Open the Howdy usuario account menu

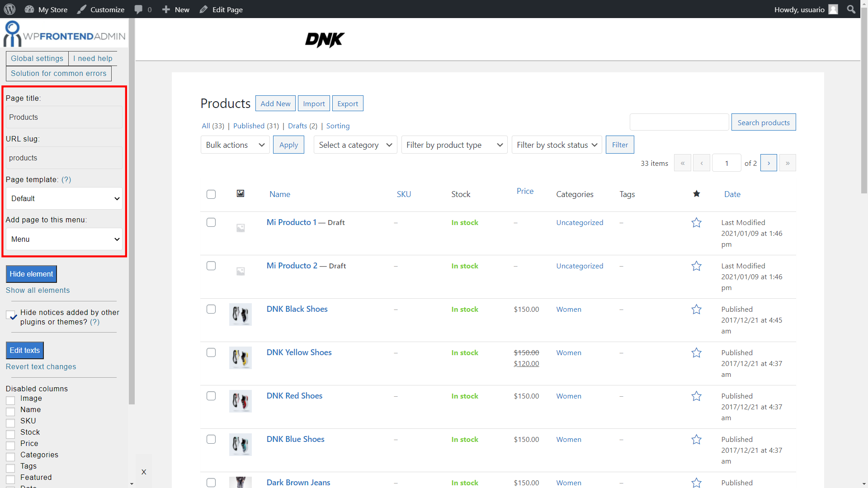pos(806,9)
